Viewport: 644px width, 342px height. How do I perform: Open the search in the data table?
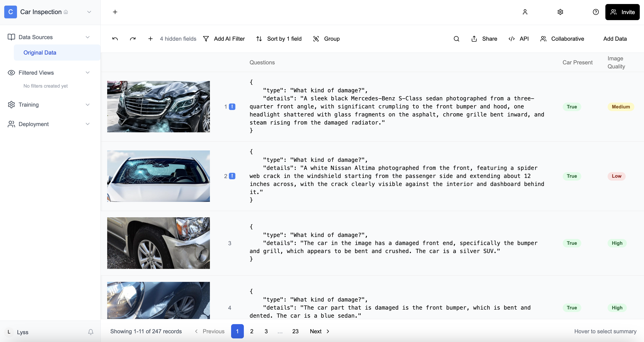(456, 39)
